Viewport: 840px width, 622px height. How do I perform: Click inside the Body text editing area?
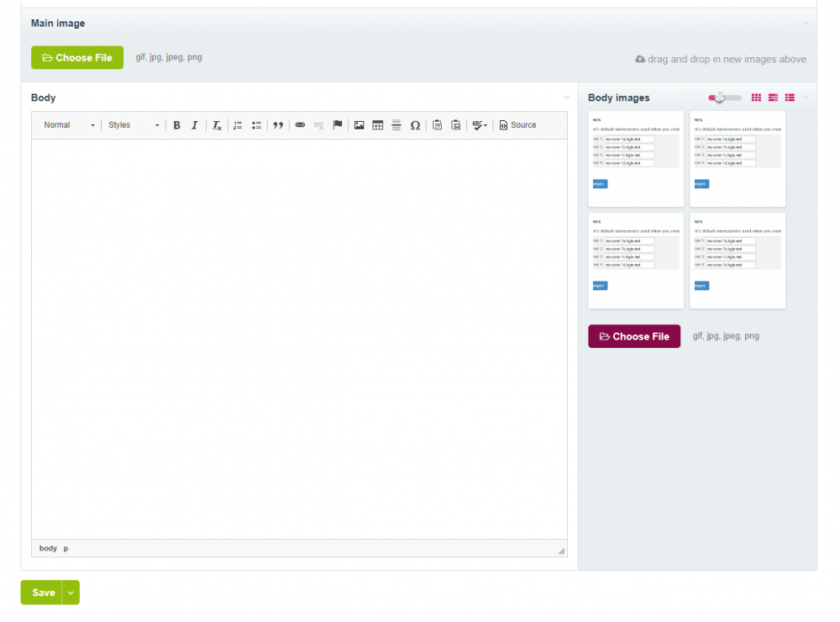point(300,339)
